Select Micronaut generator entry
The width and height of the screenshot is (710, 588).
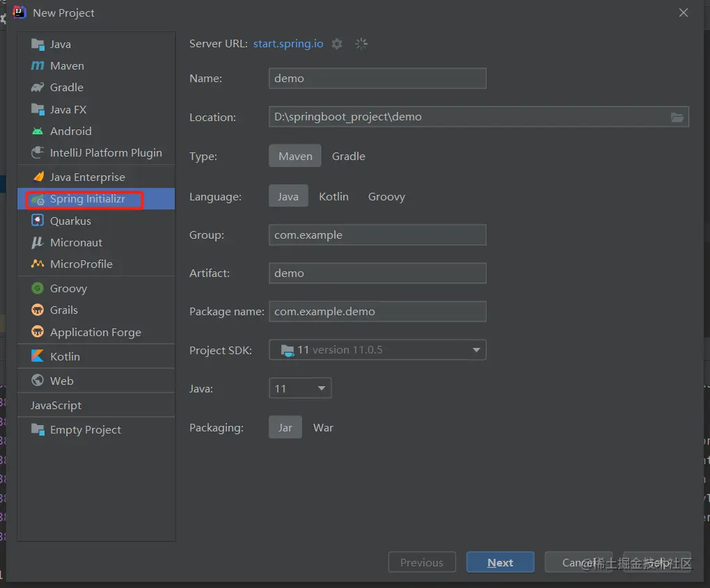[96, 243]
